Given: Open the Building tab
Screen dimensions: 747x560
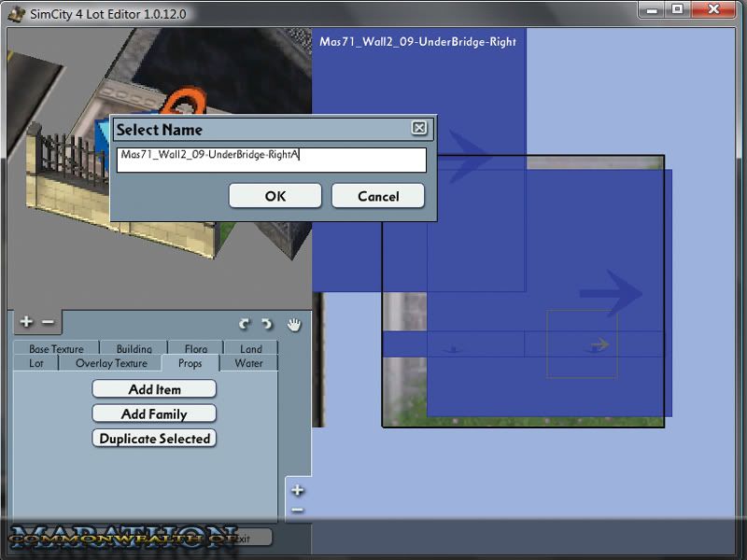Looking at the screenshot, I should coord(134,348).
